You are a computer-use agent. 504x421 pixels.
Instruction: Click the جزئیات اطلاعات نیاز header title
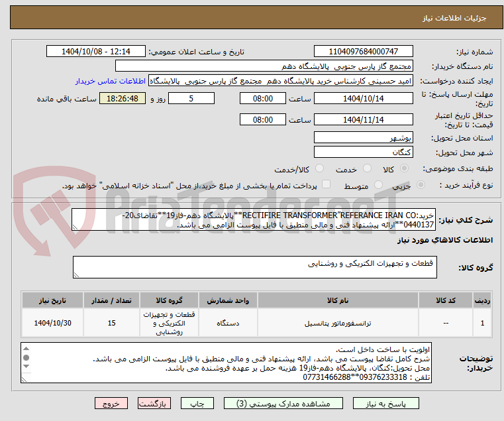[x=454, y=18]
